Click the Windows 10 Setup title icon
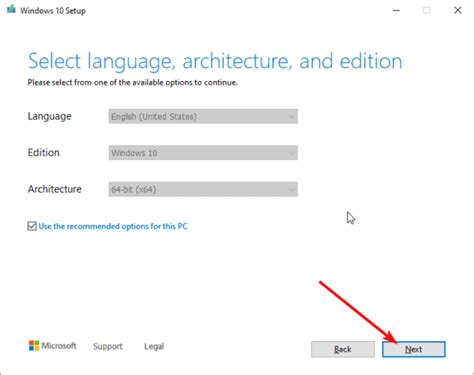The image size is (474, 375). pyautogui.click(x=11, y=9)
